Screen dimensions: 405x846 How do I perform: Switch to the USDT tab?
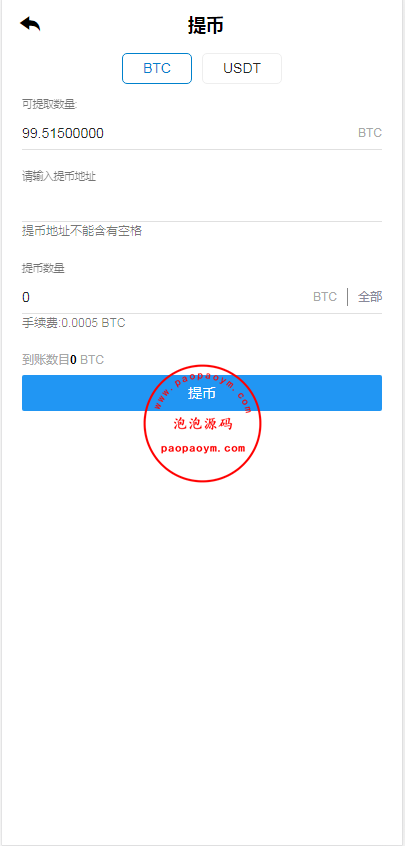[242, 69]
